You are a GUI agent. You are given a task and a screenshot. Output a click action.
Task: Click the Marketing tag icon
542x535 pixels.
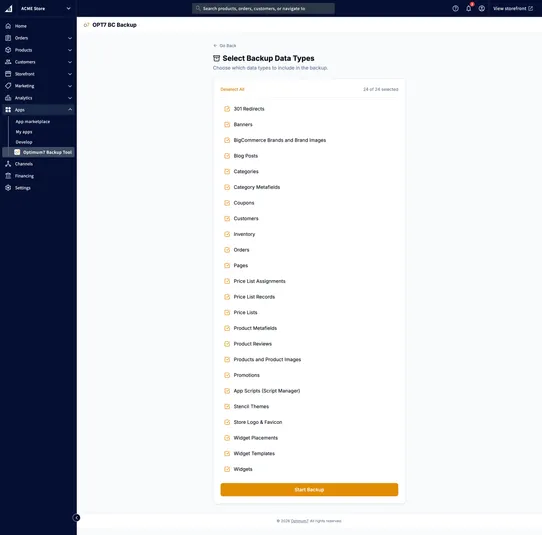tap(8, 86)
